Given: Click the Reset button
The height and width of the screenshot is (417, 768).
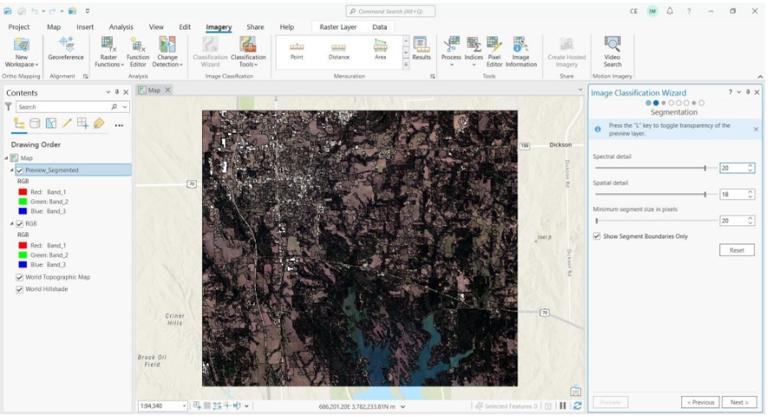Looking at the screenshot, I should point(737,250).
